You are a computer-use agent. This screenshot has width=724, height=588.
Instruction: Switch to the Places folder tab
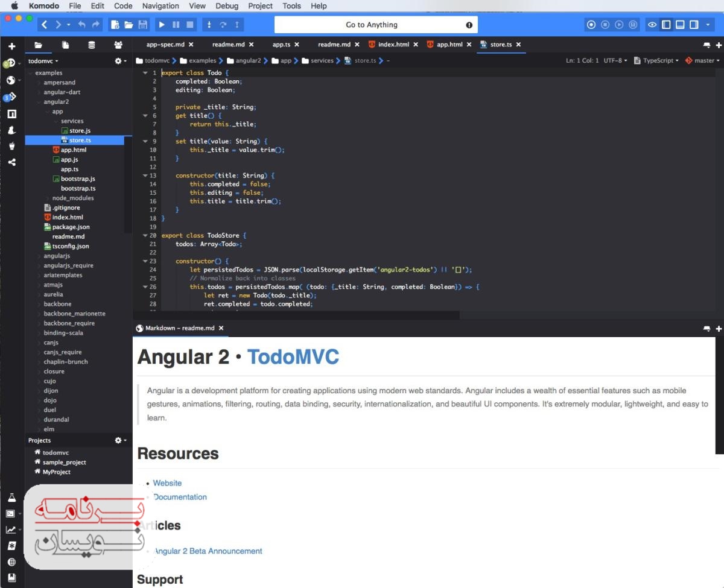point(38,45)
